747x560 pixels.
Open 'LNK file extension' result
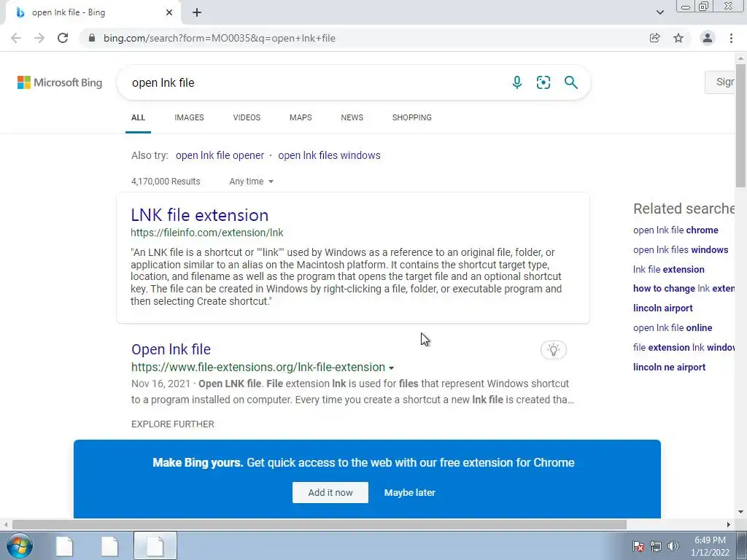click(200, 215)
